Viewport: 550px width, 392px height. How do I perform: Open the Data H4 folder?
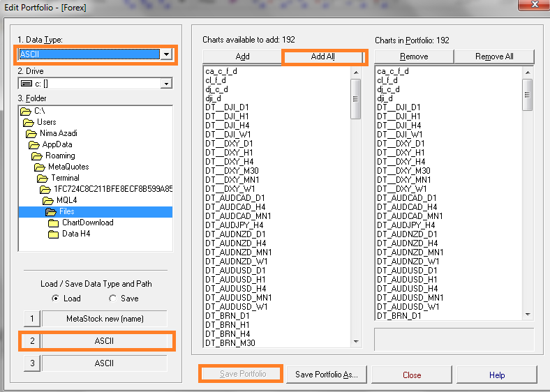(x=70, y=234)
